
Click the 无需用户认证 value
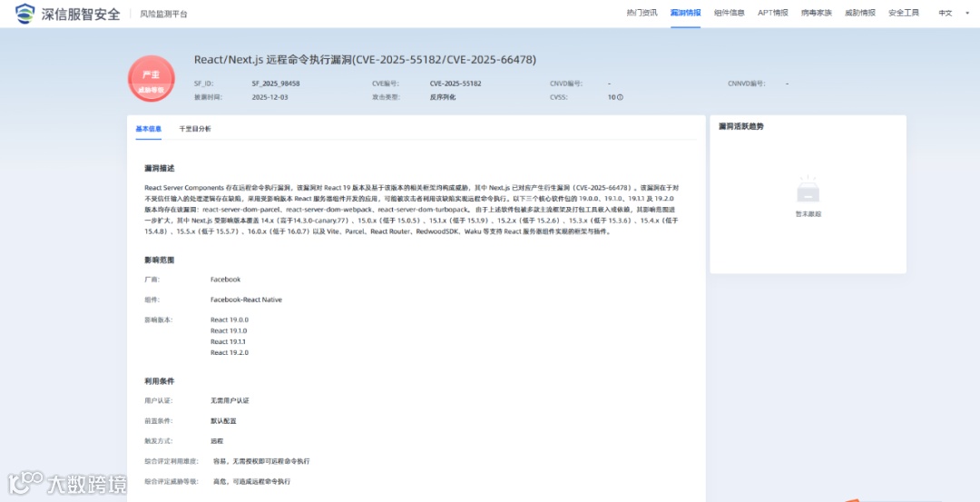pos(230,400)
